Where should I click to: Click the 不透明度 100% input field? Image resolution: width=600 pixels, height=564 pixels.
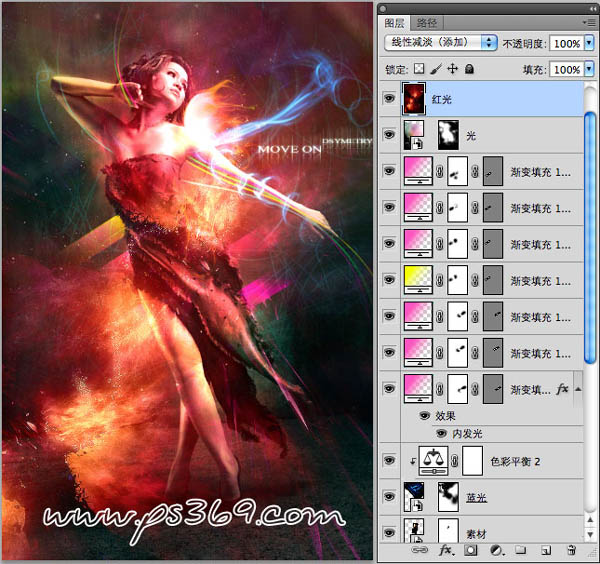pos(567,43)
